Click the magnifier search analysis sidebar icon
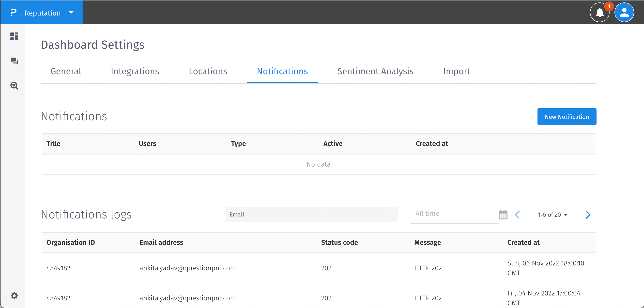This screenshot has height=308, width=644. pos(14,86)
